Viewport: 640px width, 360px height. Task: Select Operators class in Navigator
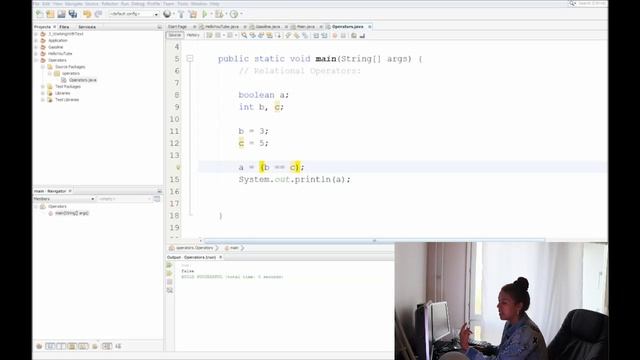(57, 207)
